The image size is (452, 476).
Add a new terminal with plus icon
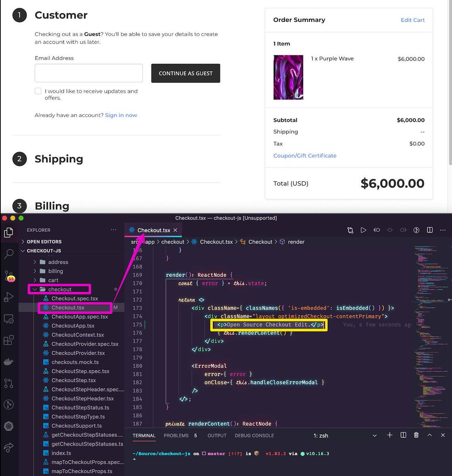tap(390, 435)
